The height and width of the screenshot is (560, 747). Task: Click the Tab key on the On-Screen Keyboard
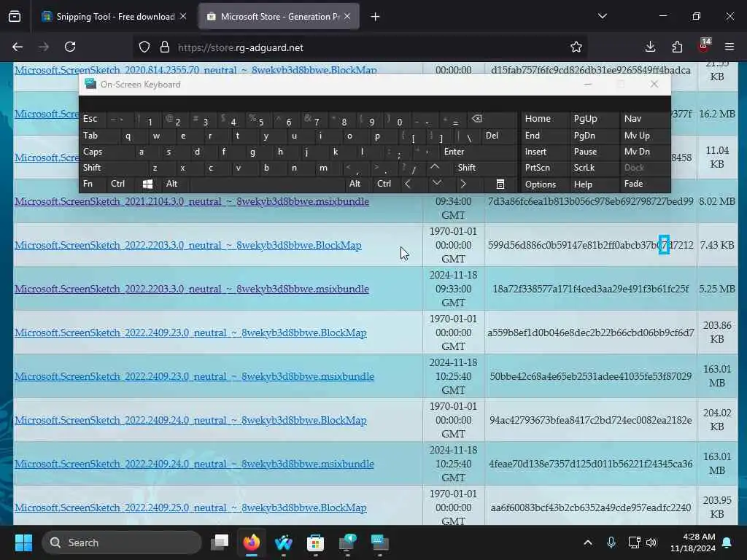click(90, 136)
